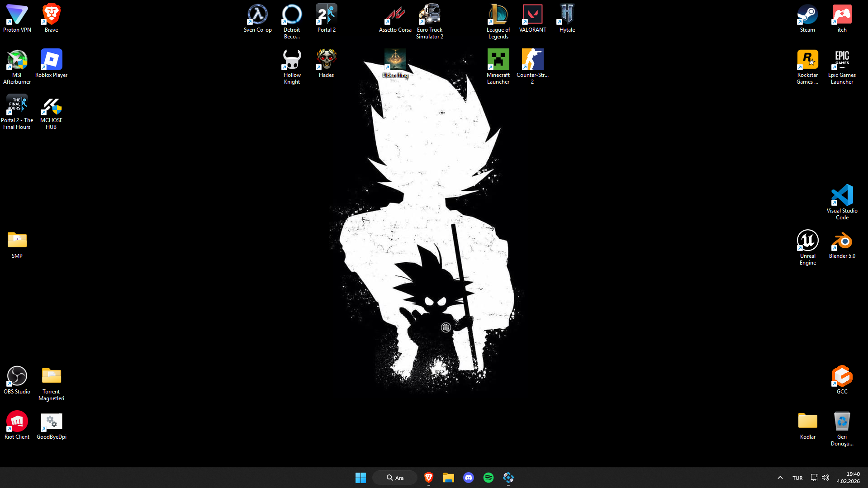Viewport: 868px width, 488px height.
Task: Click the Detroit Become Human shortcut
Action: [x=292, y=21]
